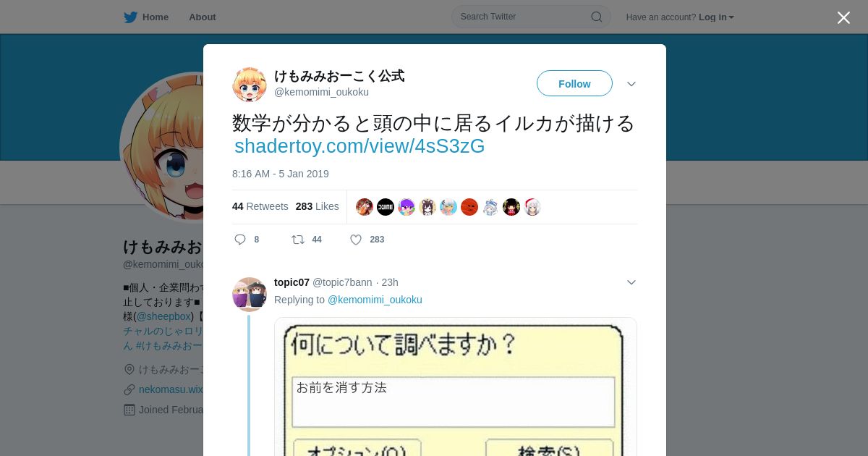Image resolution: width=868 pixels, height=456 pixels.
Task: Go to the Home tab
Action: (146, 17)
